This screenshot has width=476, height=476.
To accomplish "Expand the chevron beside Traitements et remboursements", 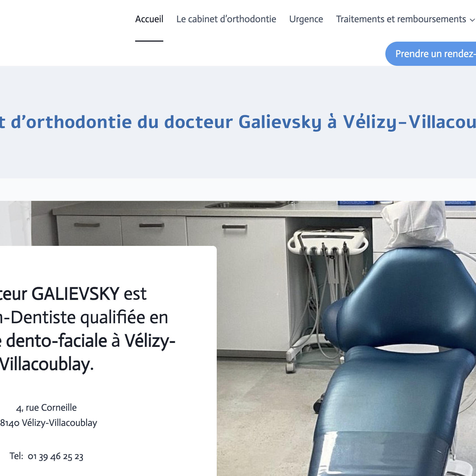I will pyautogui.click(x=472, y=20).
